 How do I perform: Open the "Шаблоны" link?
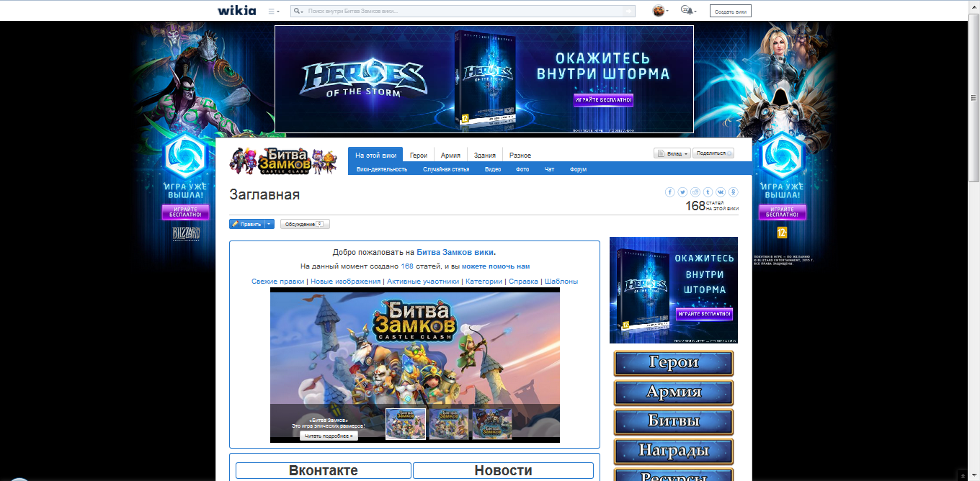pyautogui.click(x=561, y=282)
